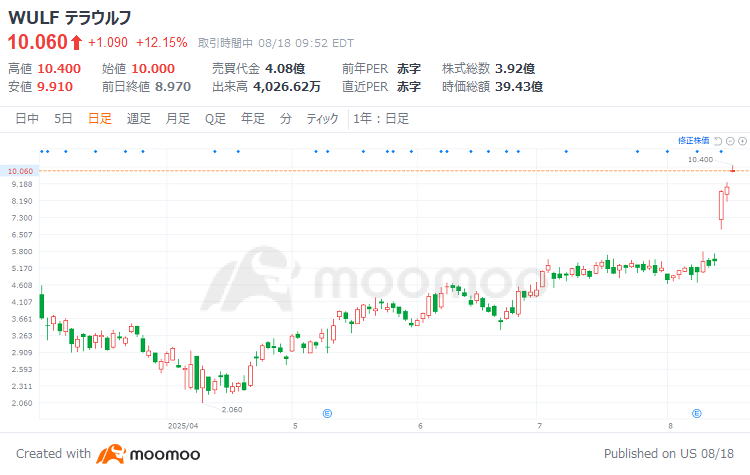Screen dimensions: 750x475
Task: Click the 株式総数 3.92億 value
Action: point(515,68)
